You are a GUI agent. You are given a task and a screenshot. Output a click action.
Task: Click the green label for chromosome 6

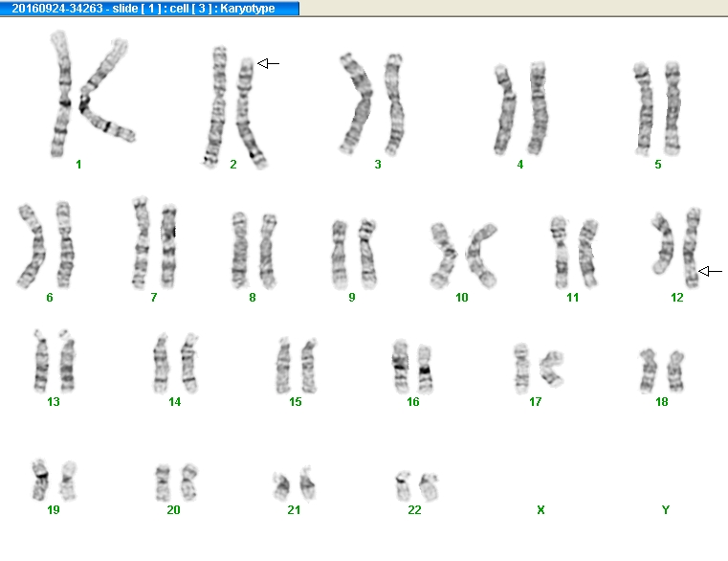[50, 297]
